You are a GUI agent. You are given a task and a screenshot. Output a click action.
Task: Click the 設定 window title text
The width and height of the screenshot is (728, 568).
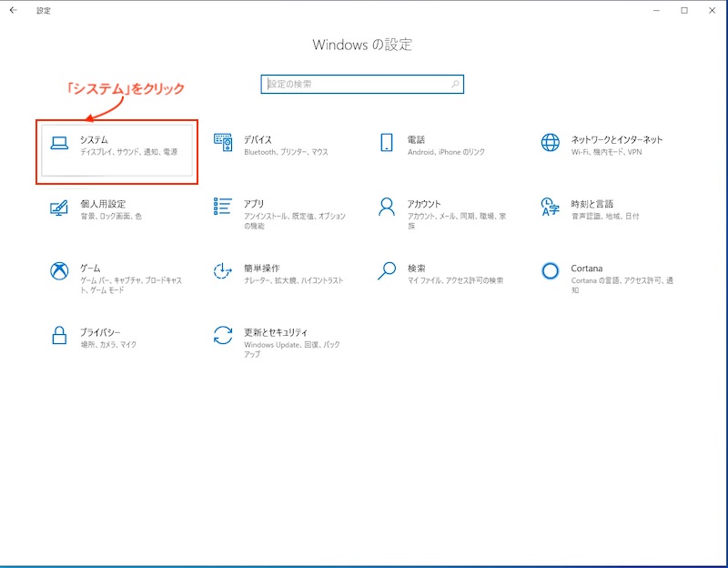(x=44, y=11)
